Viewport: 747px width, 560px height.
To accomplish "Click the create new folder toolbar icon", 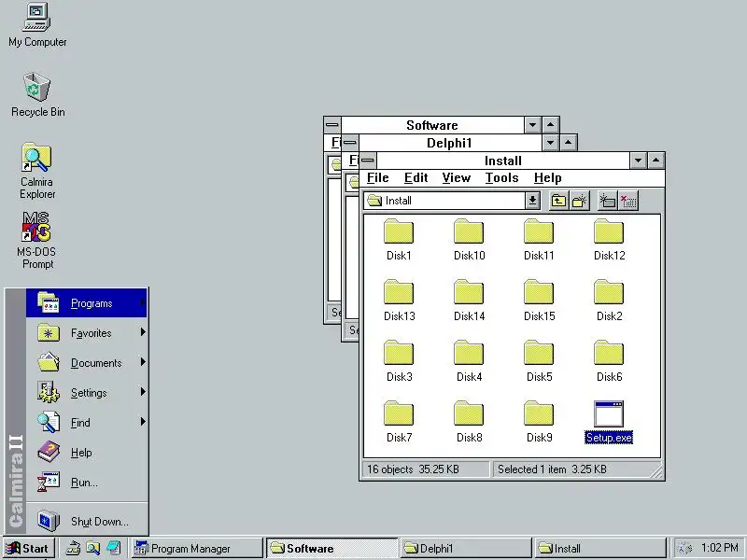I will (580, 201).
